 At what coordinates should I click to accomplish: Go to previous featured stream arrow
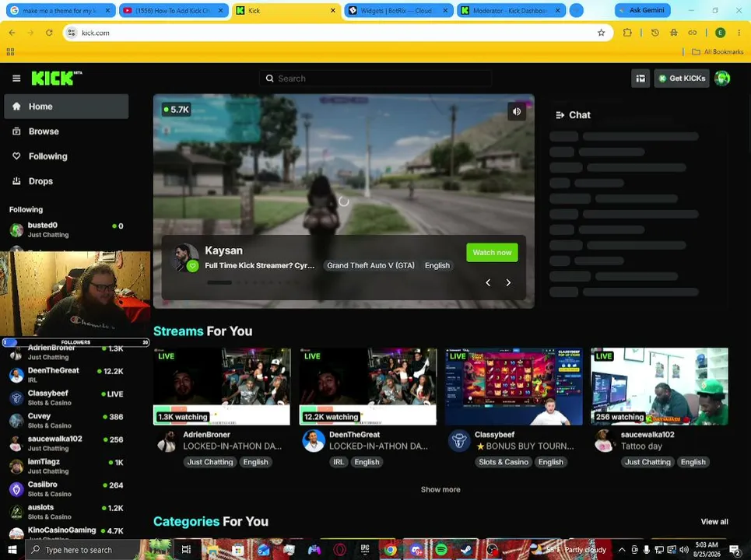tap(488, 282)
